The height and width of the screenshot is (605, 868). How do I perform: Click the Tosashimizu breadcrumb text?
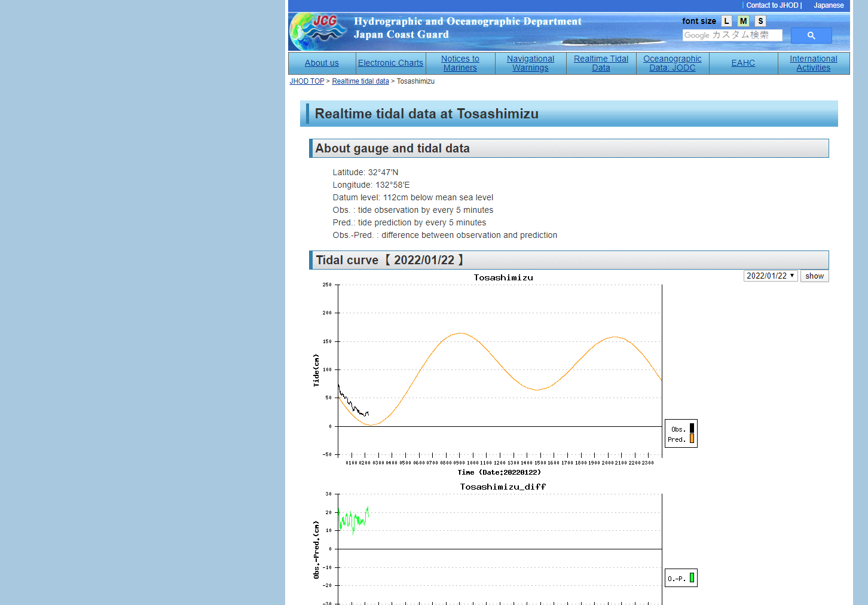click(x=415, y=81)
